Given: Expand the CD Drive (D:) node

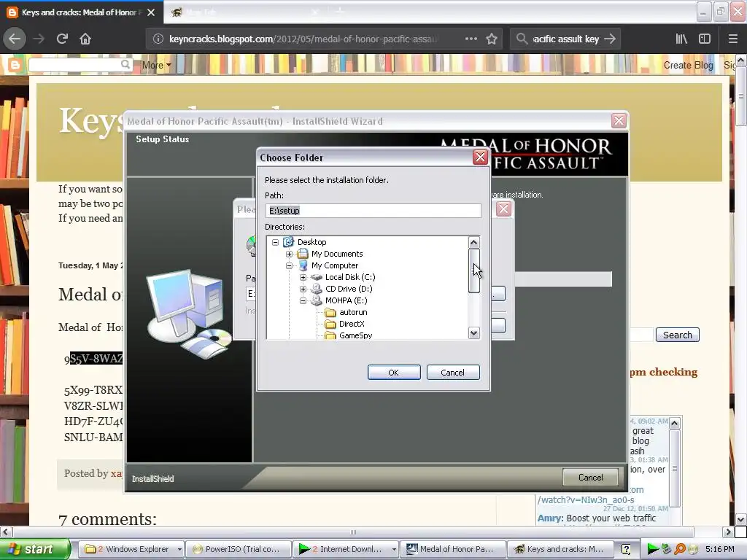Looking at the screenshot, I should tap(303, 289).
